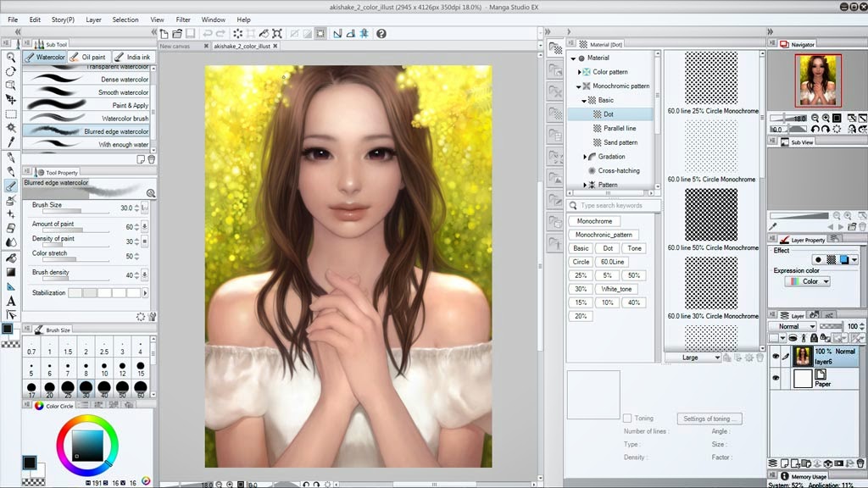Select the Dense watercolor brush
This screenshot has width=868, height=488.
point(87,79)
